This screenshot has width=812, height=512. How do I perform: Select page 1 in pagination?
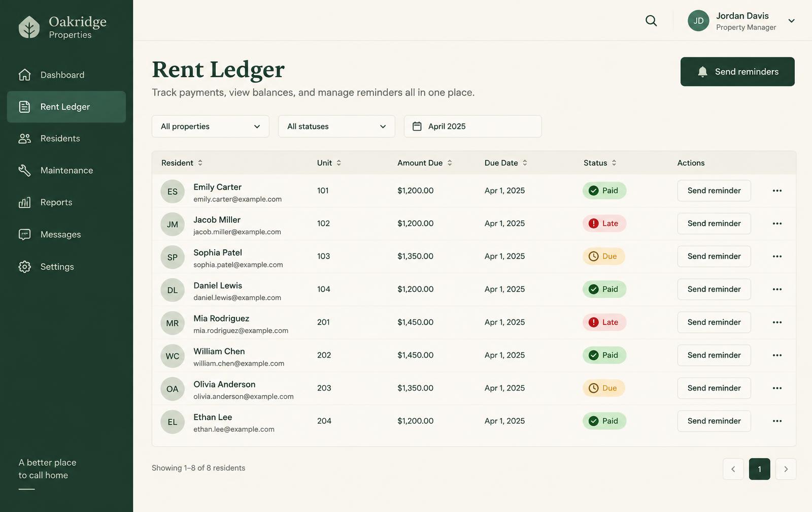759,469
